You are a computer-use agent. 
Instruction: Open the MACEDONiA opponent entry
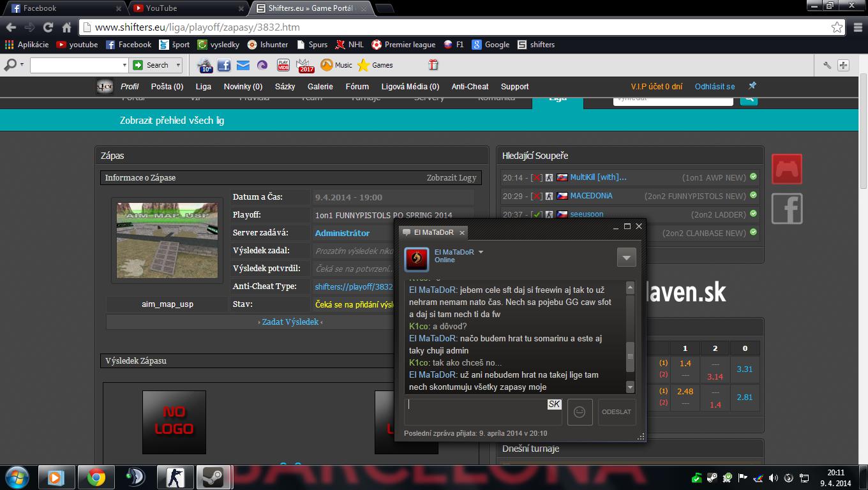(591, 196)
